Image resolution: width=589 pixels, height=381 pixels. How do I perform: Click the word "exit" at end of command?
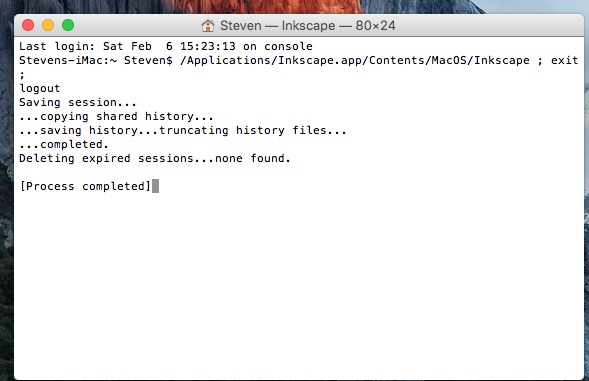coord(564,60)
